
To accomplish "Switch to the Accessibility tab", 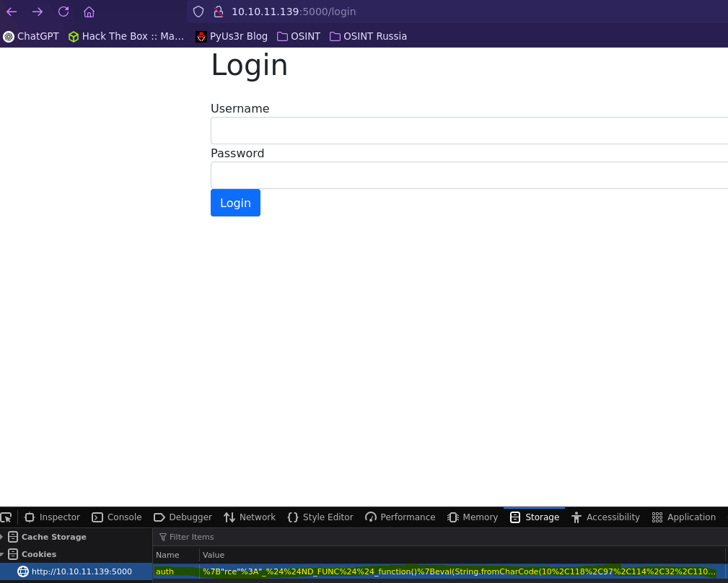I will point(605,517).
